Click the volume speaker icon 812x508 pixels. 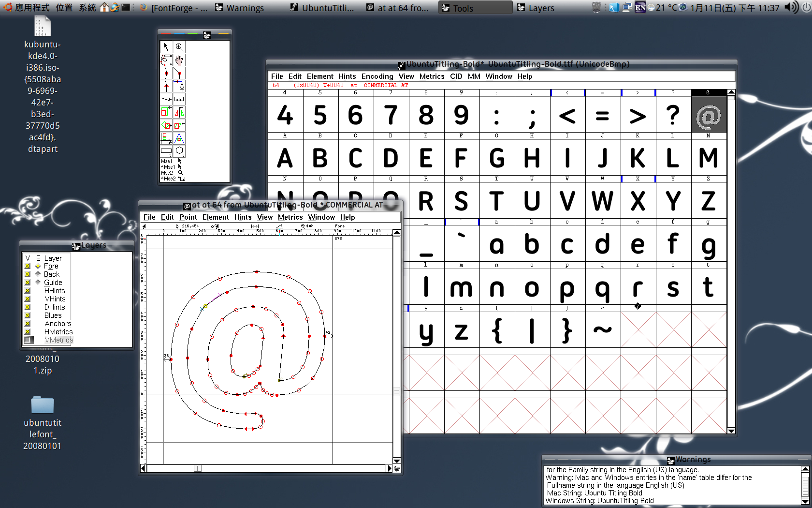[792, 7]
